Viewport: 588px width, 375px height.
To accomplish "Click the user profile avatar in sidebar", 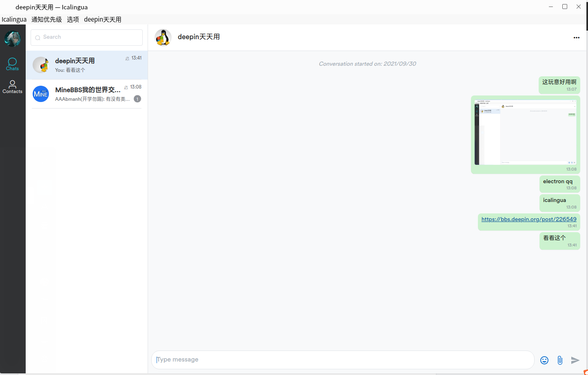I will coord(13,38).
